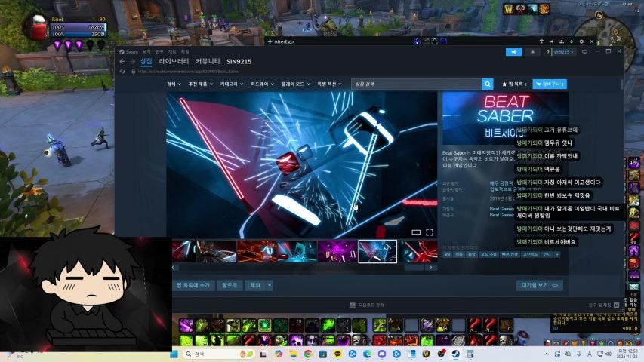Open the Windows Start menu

coord(174,354)
